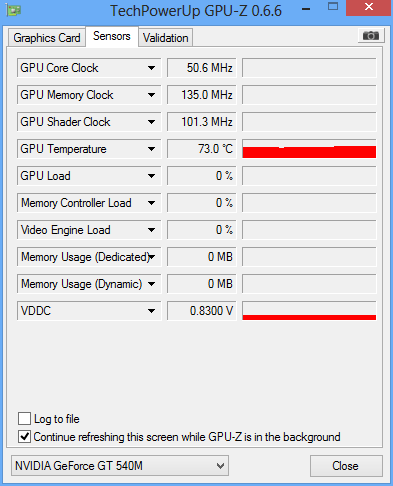Open GPU Memory Clock dropdown arrow

click(x=151, y=95)
